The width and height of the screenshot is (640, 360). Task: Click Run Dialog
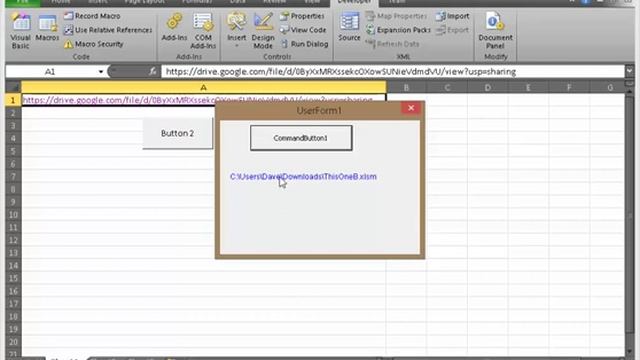click(304, 44)
